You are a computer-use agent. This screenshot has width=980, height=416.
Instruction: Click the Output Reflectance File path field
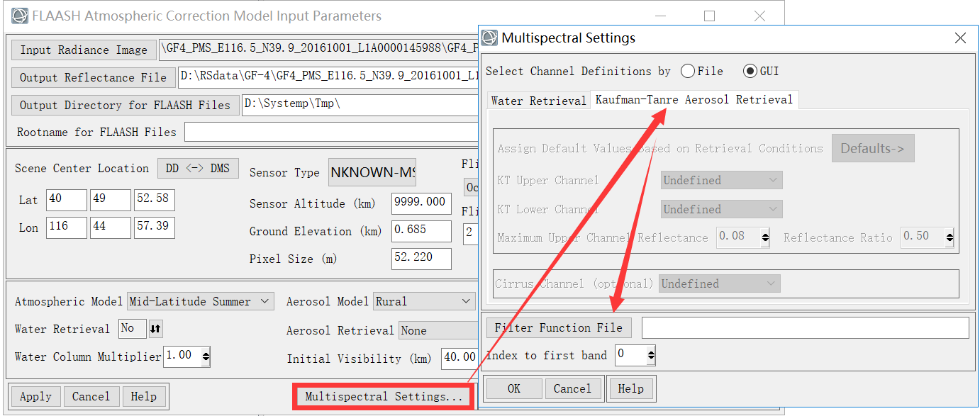328,77
